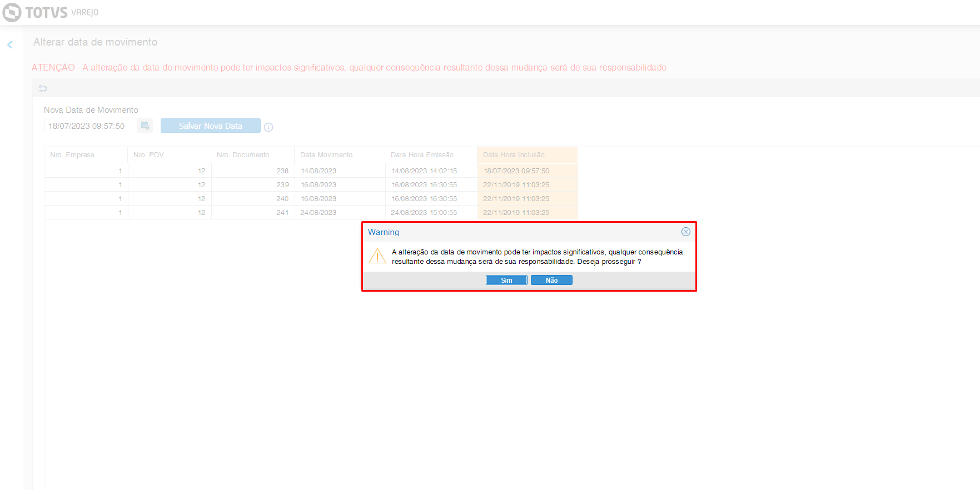Open the calendar date picker icon

tap(145, 126)
